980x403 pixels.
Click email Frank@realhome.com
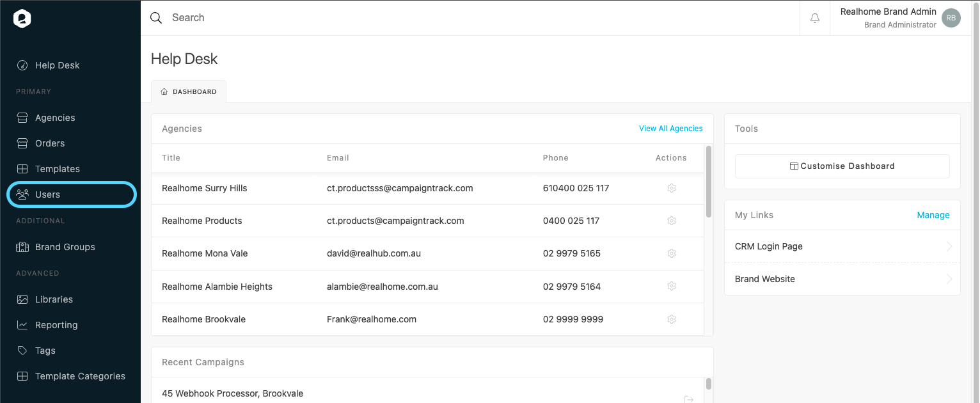(372, 319)
